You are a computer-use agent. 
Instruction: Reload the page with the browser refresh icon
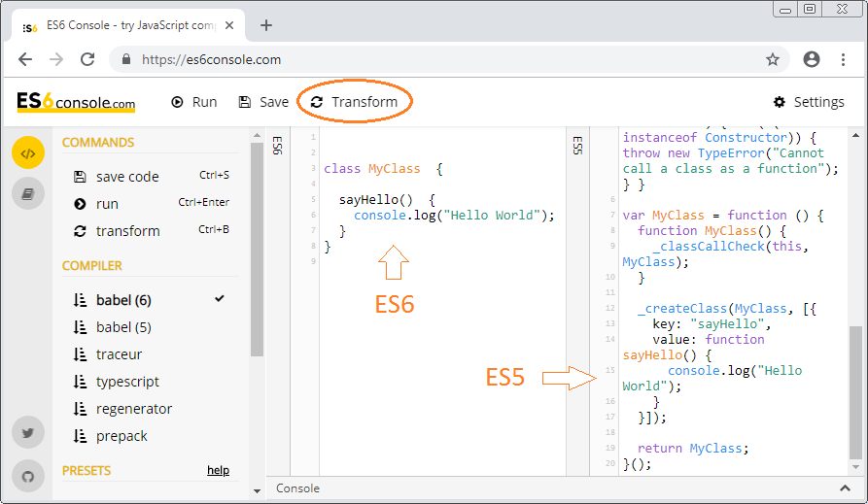point(87,59)
